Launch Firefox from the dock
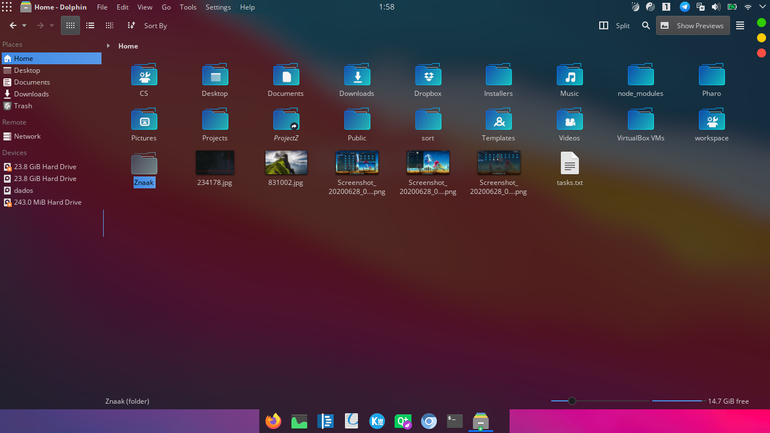This screenshot has height=433, width=770. (273, 421)
